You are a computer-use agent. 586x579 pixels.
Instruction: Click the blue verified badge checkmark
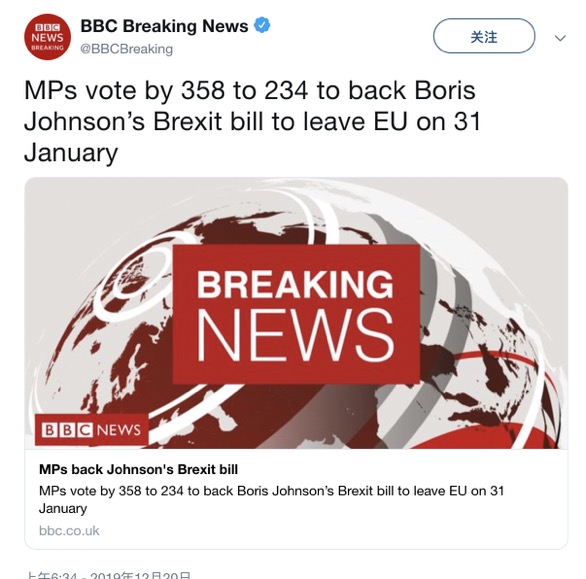[262, 25]
